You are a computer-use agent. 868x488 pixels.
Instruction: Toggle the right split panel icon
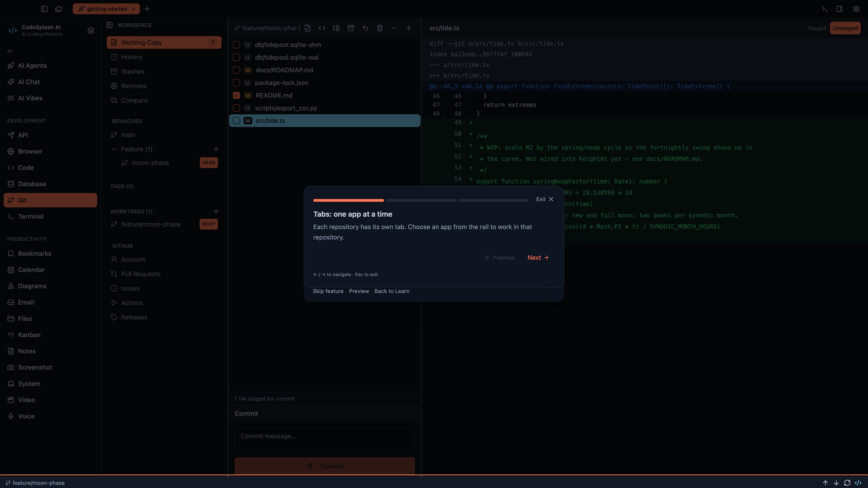click(839, 9)
